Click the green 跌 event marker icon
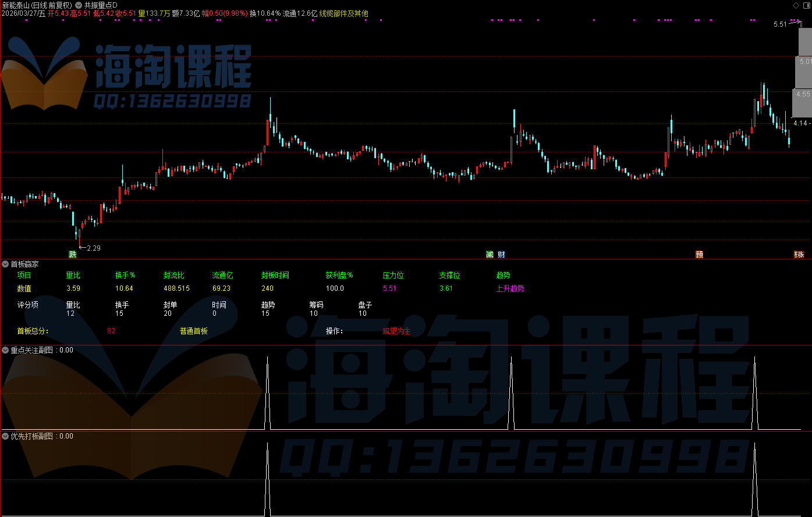The width and height of the screenshot is (812, 517). pyautogui.click(x=73, y=255)
